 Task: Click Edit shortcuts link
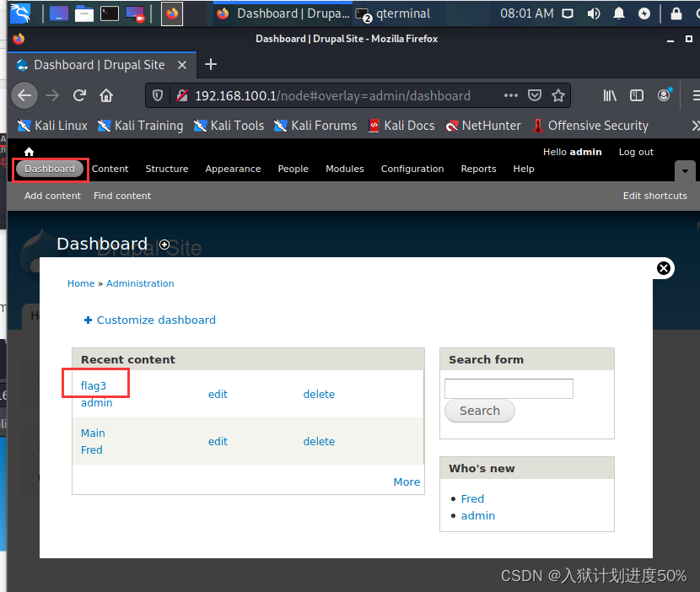click(655, 196)
